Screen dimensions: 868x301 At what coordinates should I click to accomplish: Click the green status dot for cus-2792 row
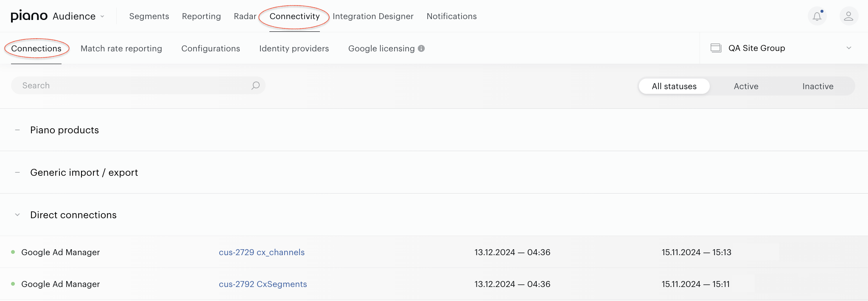[13, 284]
